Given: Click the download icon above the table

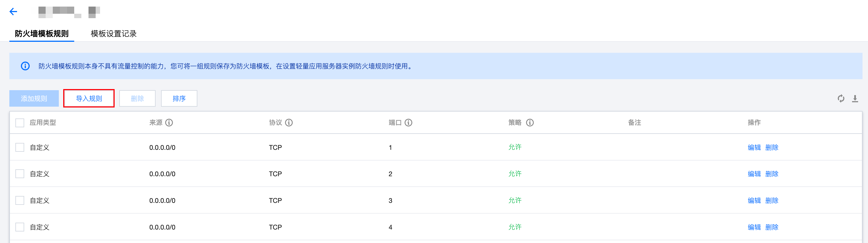Looking at the screenshot, I should [855, 98].
